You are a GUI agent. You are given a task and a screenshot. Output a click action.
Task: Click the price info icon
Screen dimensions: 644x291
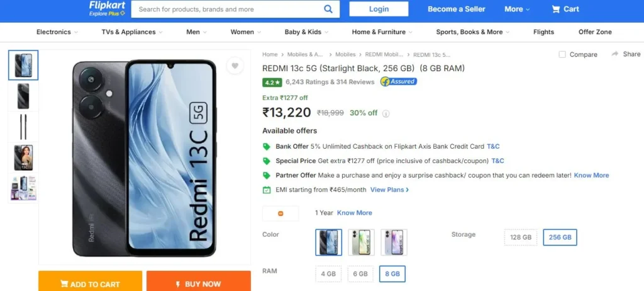pos(386,113)
